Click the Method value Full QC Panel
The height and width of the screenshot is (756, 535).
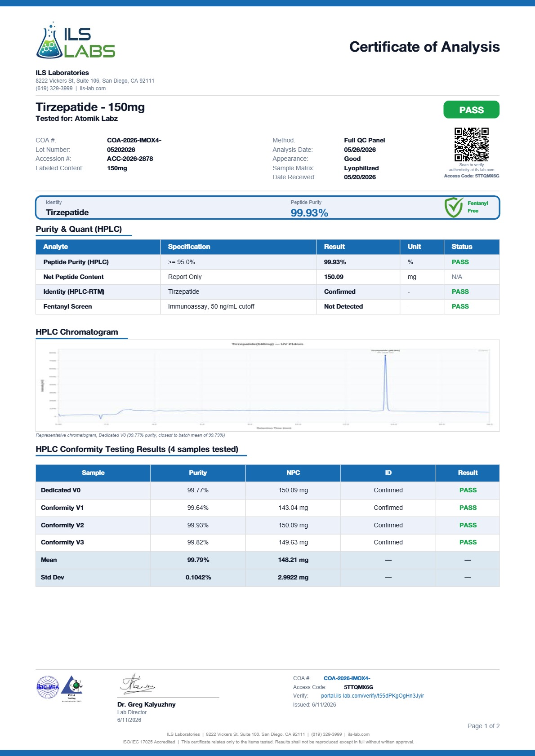pyautogui.click(x=364, y=140)
